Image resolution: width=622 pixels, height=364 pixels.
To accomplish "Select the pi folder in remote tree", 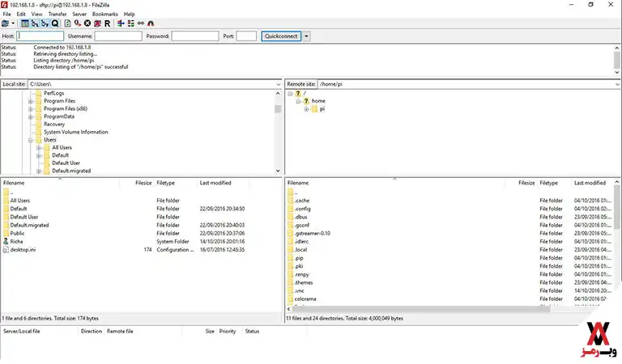I will pos(322,109).
